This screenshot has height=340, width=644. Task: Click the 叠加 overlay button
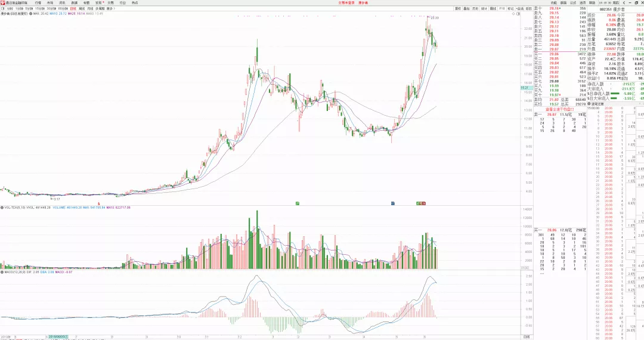(x=466, y=8)
